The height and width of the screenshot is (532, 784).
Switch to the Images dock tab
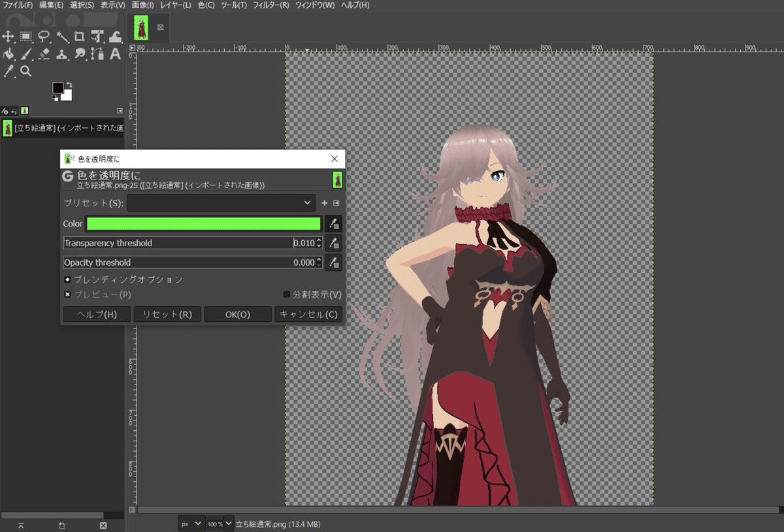[x=24, y=111]
